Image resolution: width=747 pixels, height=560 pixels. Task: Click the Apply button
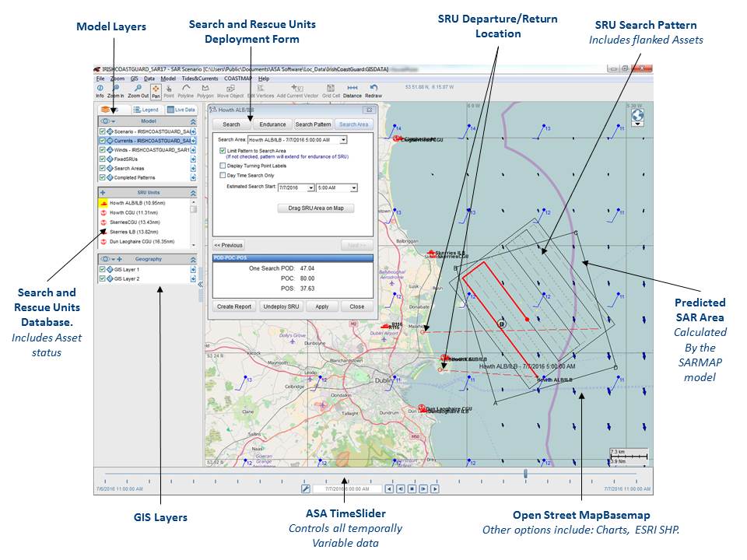pyautogui.click(x=322, y=306)
